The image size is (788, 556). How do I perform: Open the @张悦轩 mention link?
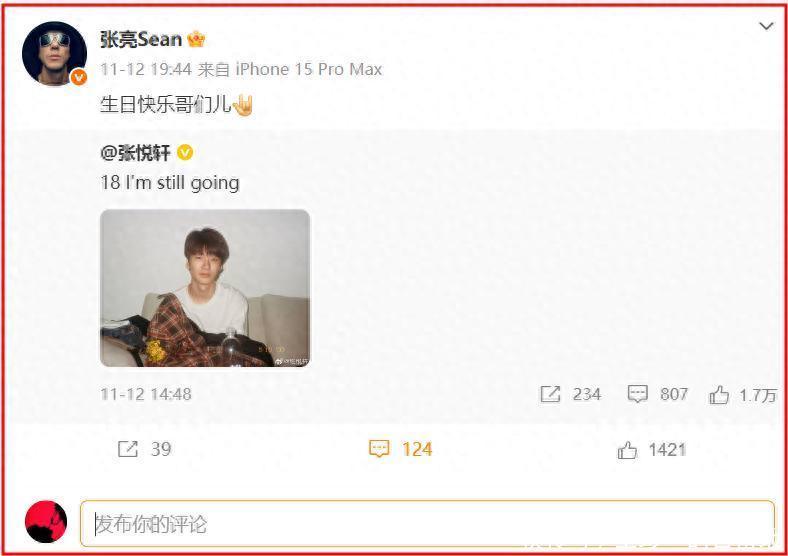pyautogui.click(x=136, y=152)
